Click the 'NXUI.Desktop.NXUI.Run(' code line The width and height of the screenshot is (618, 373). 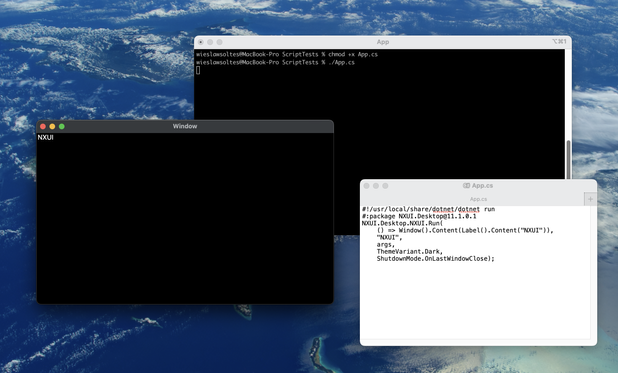(402, 224)
